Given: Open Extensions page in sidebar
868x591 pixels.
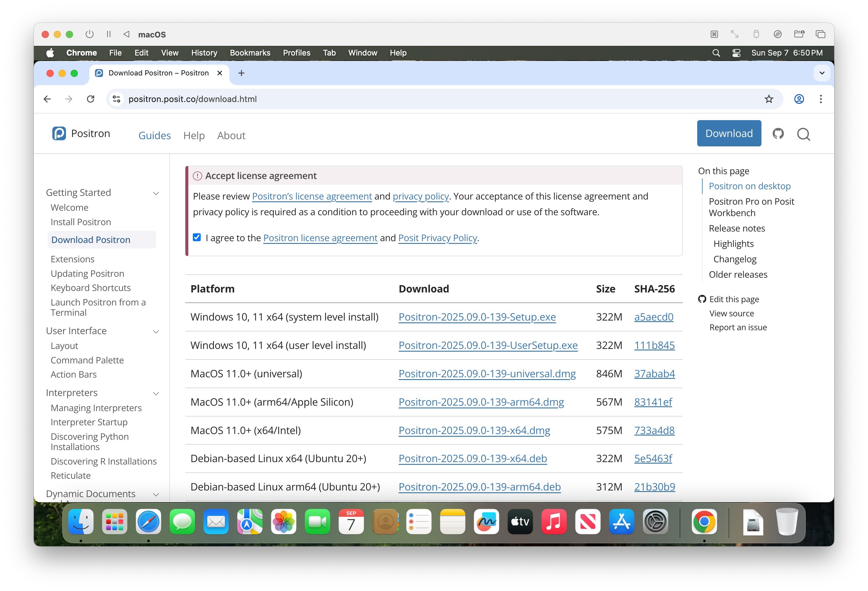Looking at the screenshot, I should point(72,259).
